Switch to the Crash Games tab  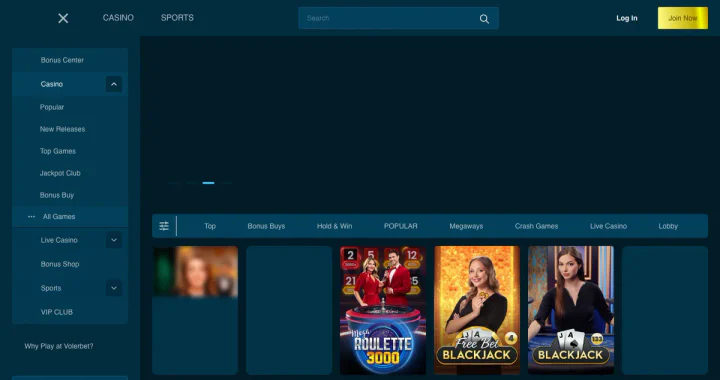(536, 226)
